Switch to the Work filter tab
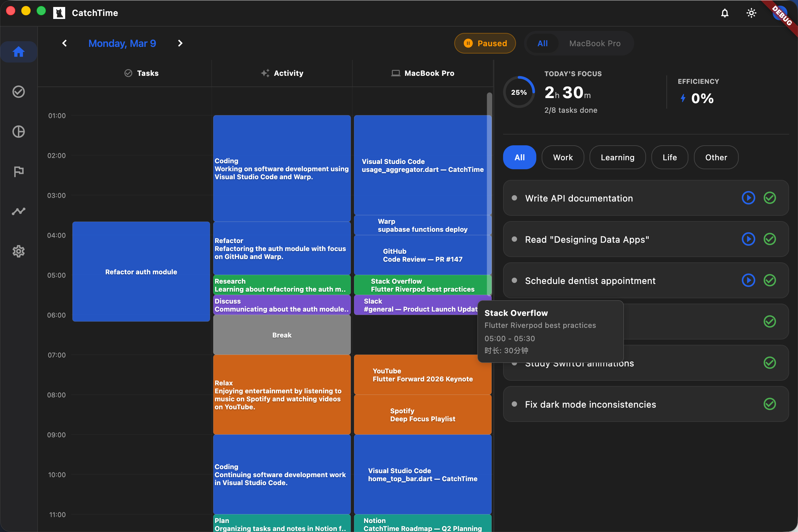The image size is (798, 532). point(563,157)
